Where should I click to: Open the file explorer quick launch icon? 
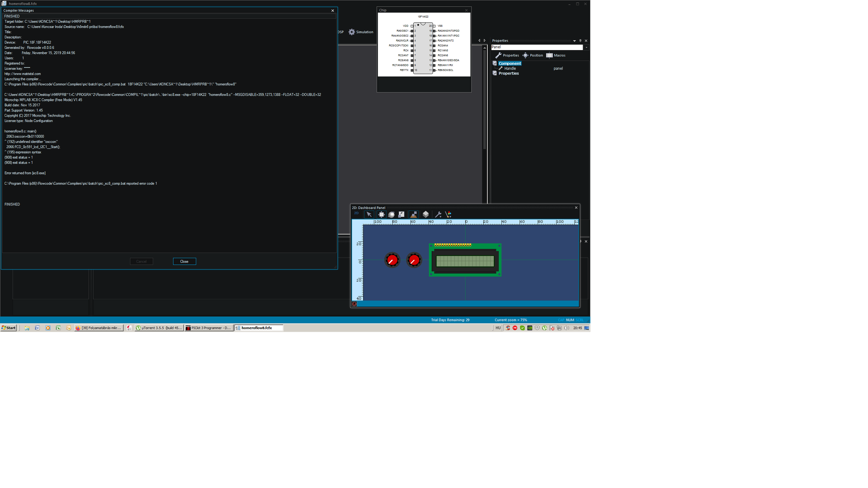point(27,328)
